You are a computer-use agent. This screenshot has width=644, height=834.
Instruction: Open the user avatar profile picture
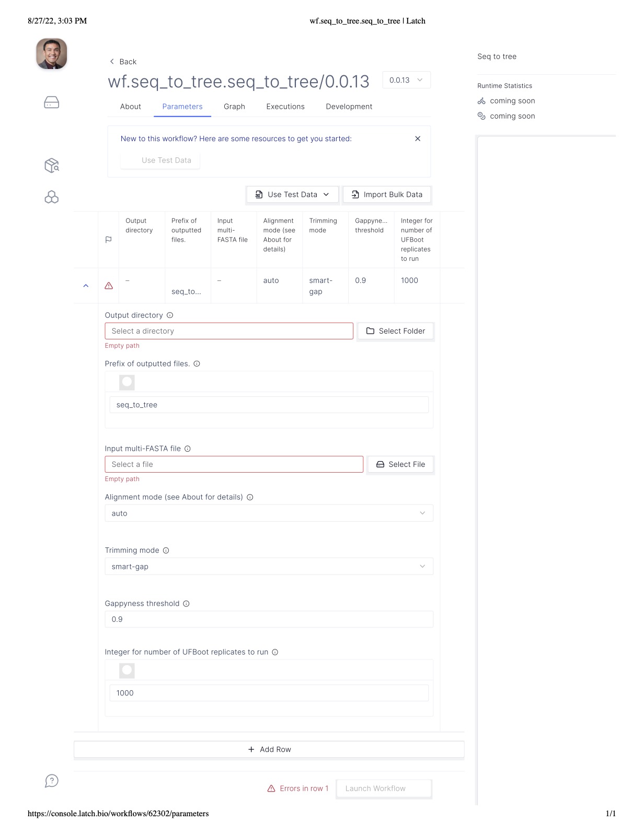(51, 53)
